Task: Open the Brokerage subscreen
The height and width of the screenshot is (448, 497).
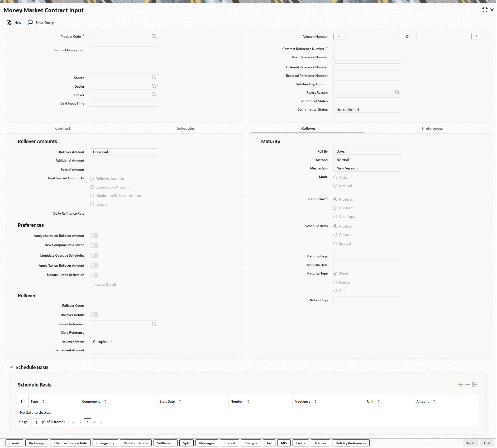Action: [37, 443]
